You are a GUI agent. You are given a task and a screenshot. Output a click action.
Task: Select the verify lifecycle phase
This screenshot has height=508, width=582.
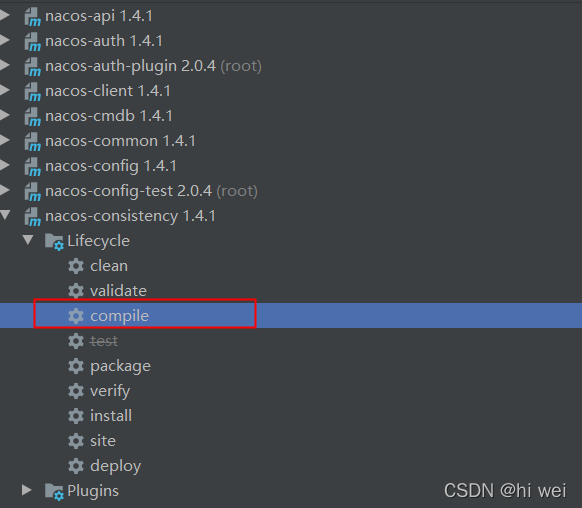tap(110, 391)
